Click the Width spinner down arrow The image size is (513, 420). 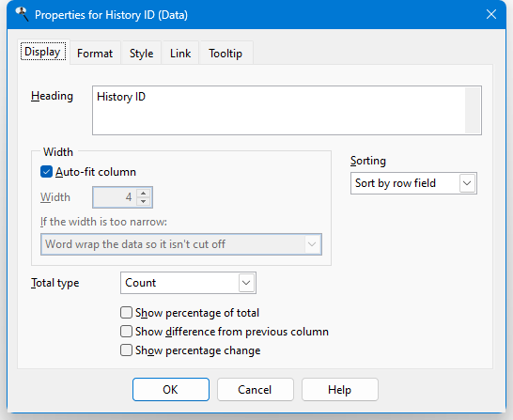[144, 201]
